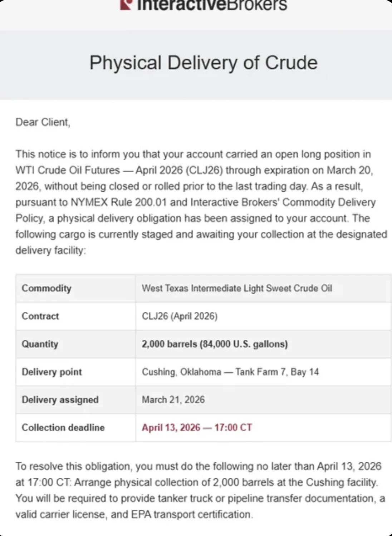
Task: Select the Delivery assigned label cell
Action: tap(60, 400)
